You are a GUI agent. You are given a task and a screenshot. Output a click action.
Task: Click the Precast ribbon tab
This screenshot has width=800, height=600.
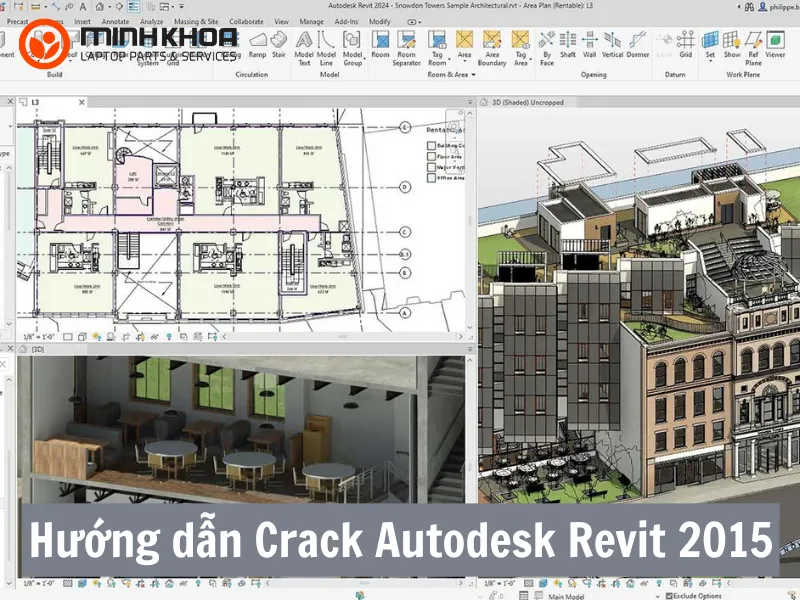point(18,21)
